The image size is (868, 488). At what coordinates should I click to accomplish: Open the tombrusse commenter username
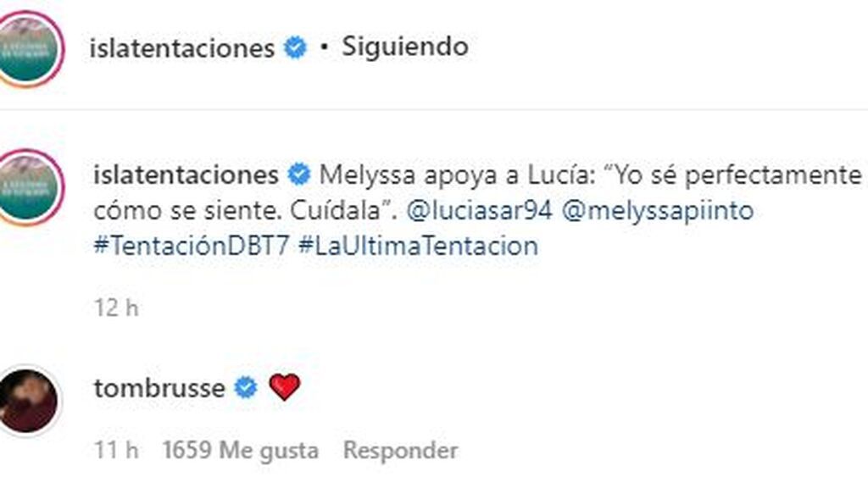(x=159, y=388)
